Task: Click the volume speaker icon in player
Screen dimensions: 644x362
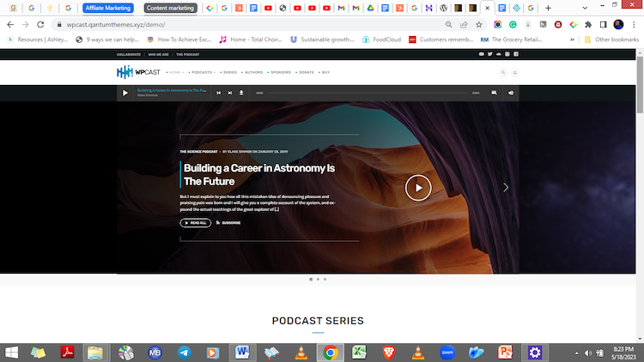Action: coord(511,94)
